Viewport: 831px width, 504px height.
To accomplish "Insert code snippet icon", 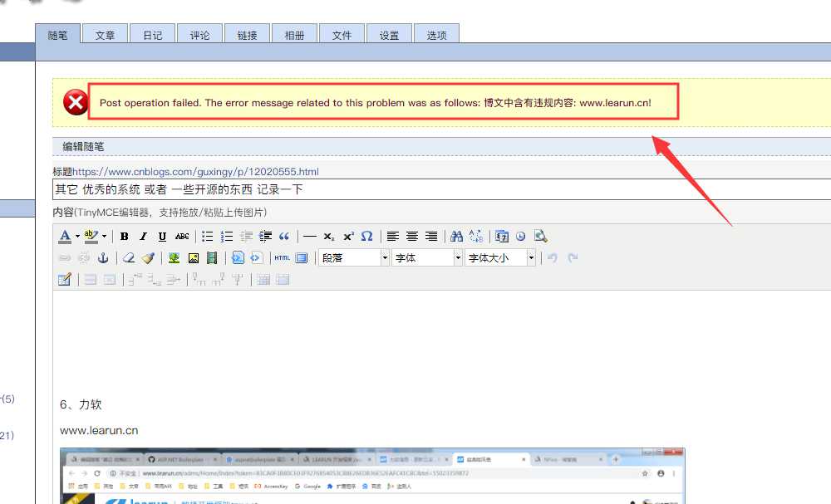I will (257, 258).
